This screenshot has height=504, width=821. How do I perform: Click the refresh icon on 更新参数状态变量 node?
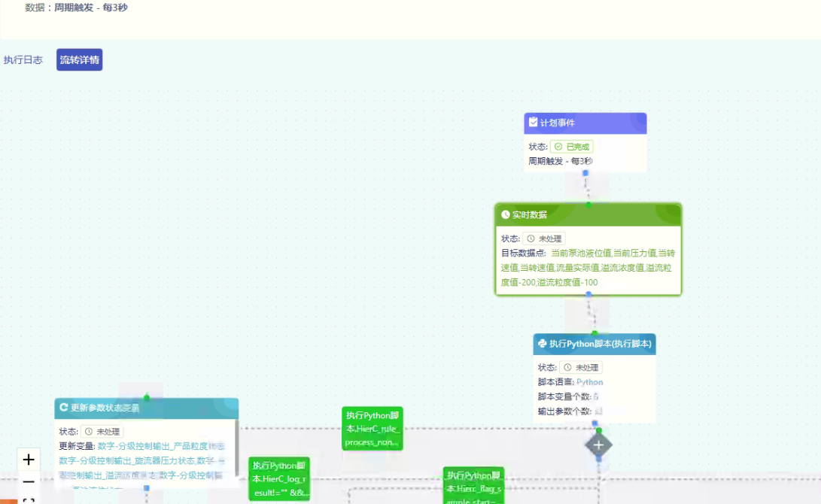[63, 408]
